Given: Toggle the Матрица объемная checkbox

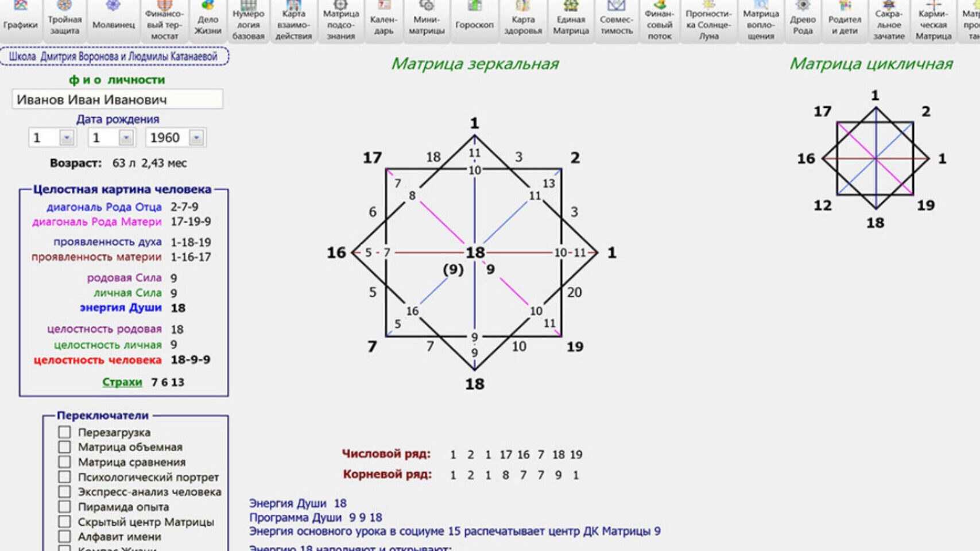Looking at the screenshot, I should point(64,447).
